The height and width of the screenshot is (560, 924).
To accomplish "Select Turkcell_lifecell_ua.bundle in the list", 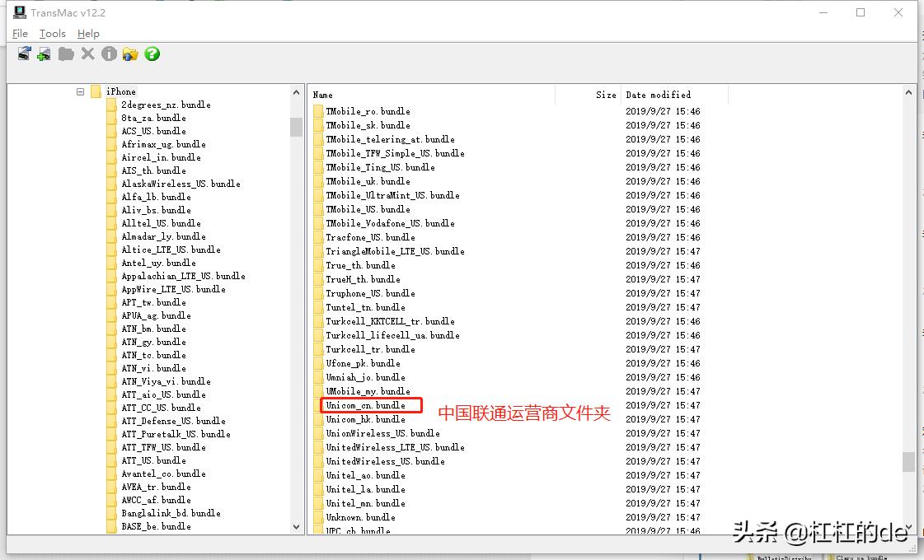I will (x=392, y=336).
